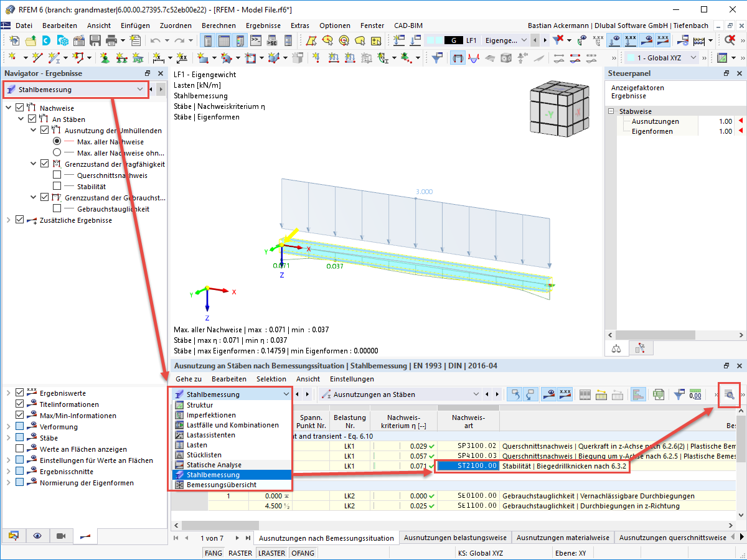Click the black G load case color swatch

click(454, 40)
